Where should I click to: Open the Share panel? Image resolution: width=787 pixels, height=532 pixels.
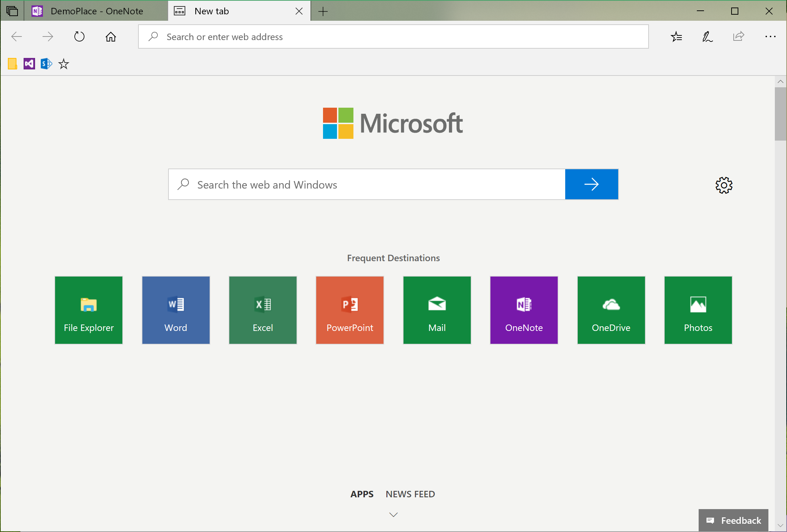[x=739, y=36]
